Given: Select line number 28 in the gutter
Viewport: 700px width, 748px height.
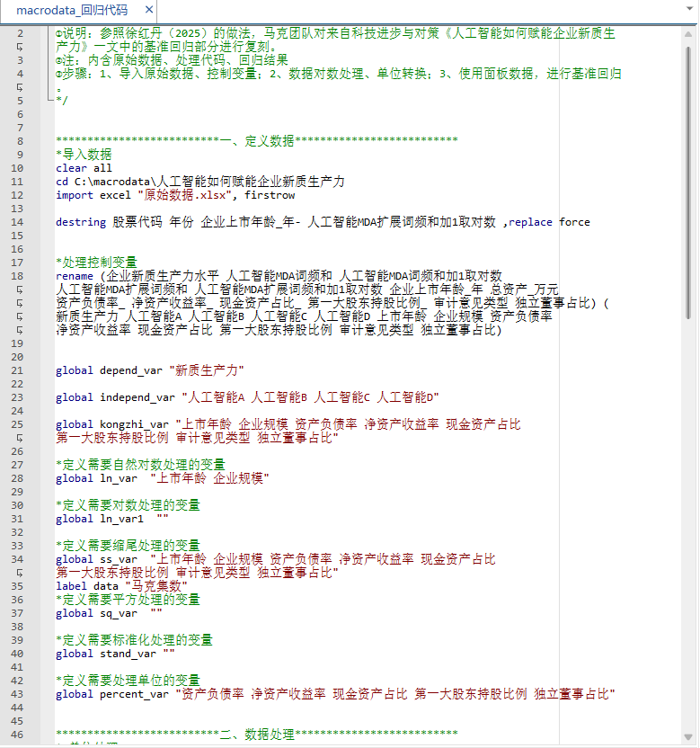Looking at the screenshot, I should [x=20, y=478].
